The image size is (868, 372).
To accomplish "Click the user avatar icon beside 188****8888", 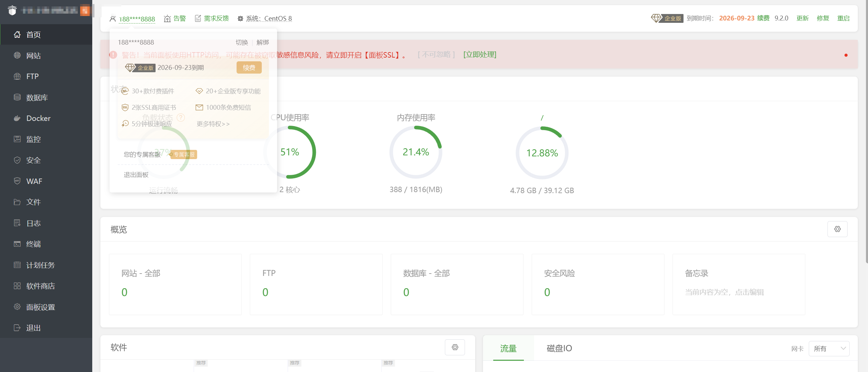I will pos(113,18).
